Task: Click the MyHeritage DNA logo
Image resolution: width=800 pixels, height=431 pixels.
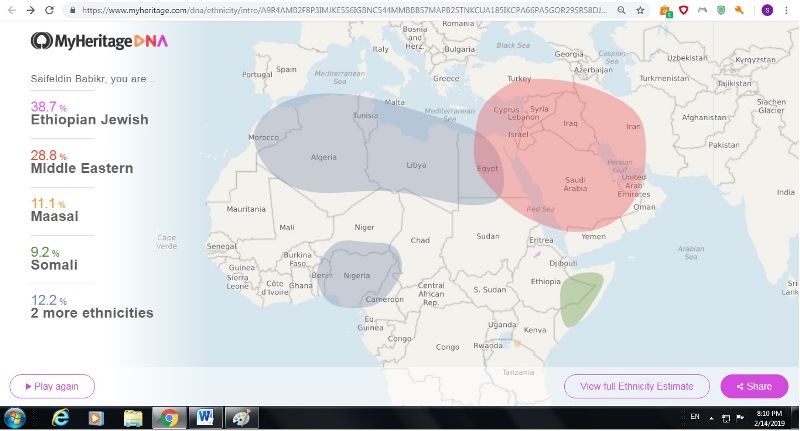Action: pyautogui.click(x=99, y=41)
